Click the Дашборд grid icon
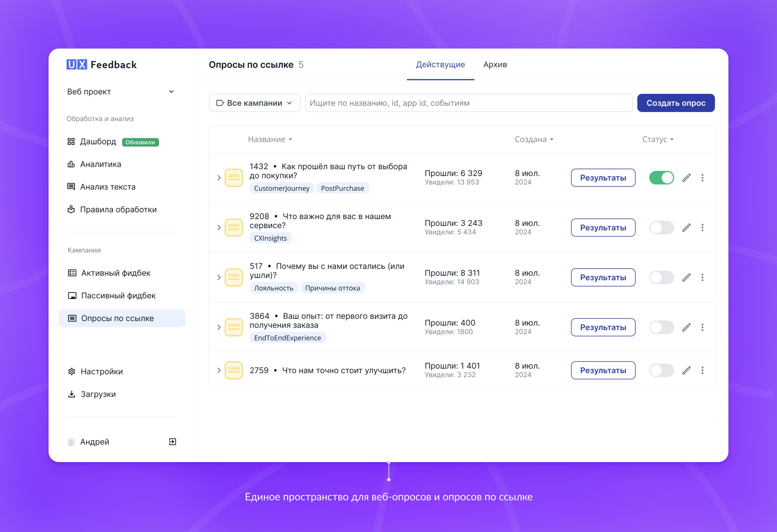Image resolution: width=777 pixels, height=532 pixels. [71, 142]
